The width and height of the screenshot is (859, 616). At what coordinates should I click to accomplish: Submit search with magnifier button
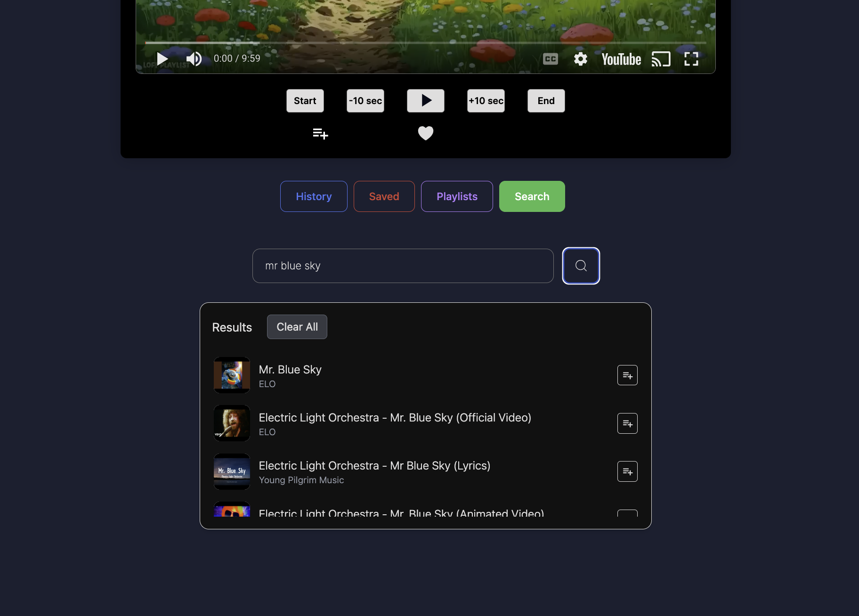point(581,266)
